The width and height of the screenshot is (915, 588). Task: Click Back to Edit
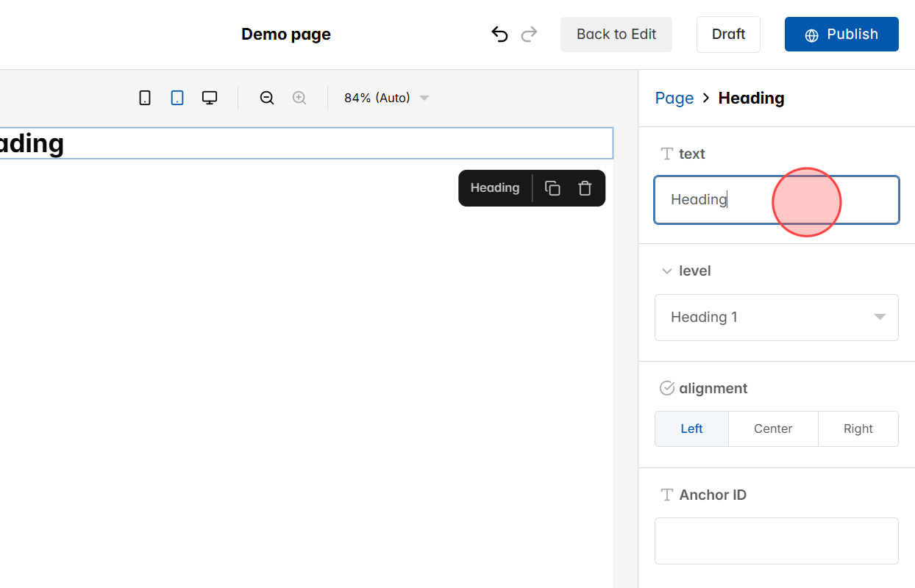click(616, 34)
